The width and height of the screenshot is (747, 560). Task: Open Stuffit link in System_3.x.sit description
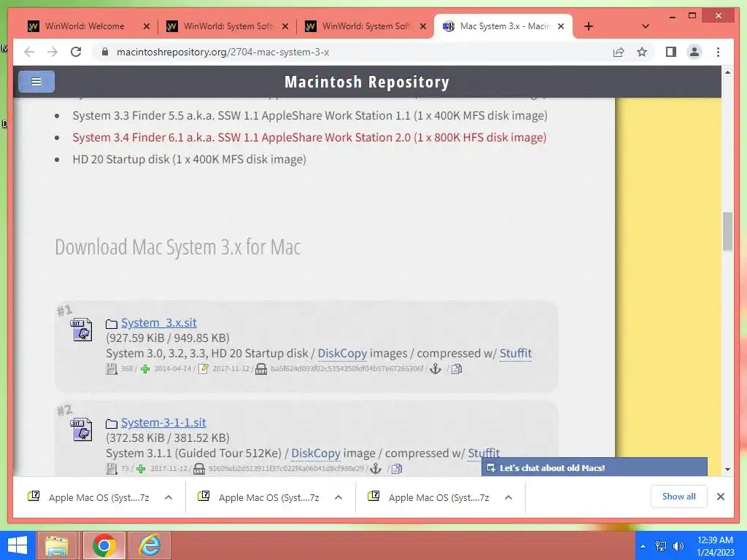516,354
